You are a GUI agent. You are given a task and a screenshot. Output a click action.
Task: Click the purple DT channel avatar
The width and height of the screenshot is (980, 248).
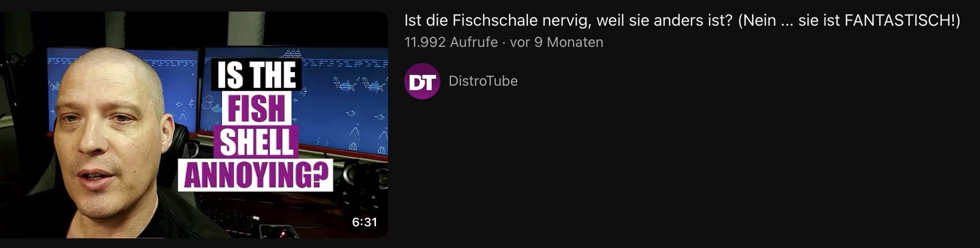(422, 81)
